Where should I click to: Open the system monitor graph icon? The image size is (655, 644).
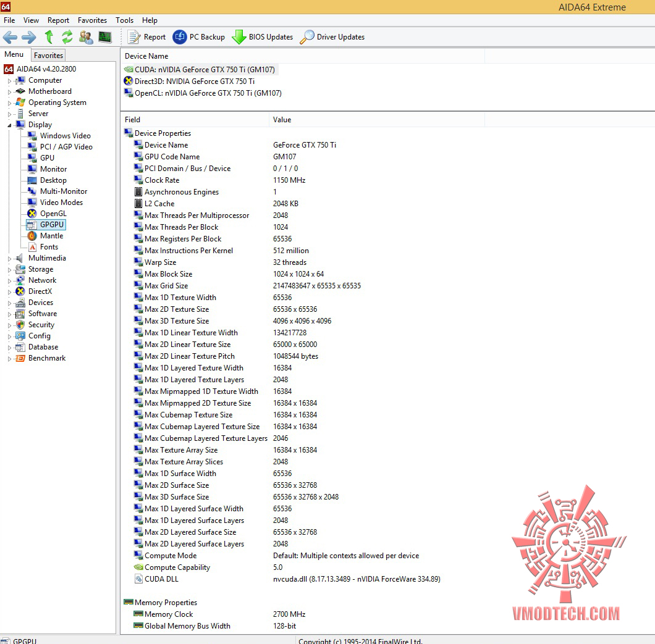(105, 37)
